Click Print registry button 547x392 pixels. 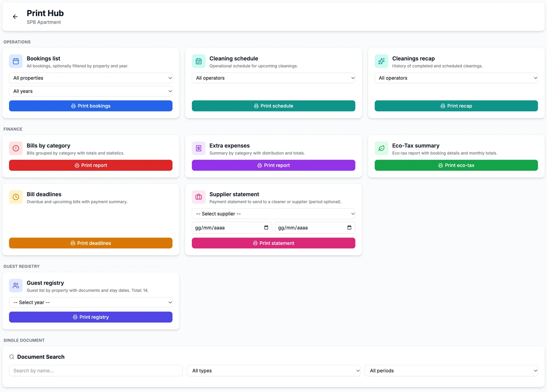click(91, 317)
